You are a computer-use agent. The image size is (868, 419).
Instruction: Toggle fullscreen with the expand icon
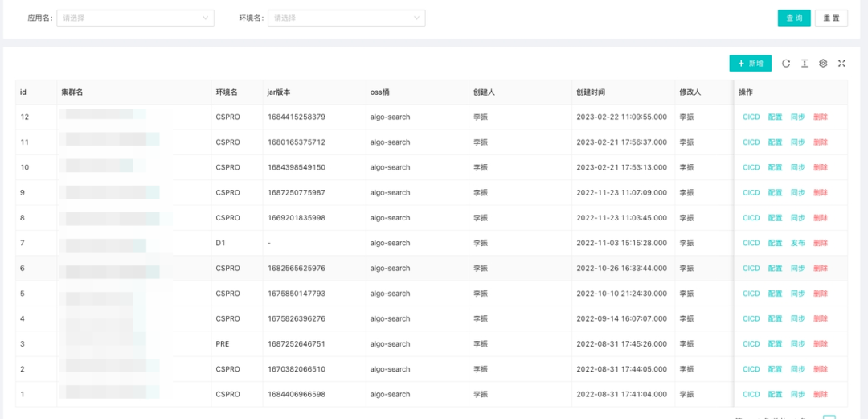pyautogui.click(x=841, y=64)
